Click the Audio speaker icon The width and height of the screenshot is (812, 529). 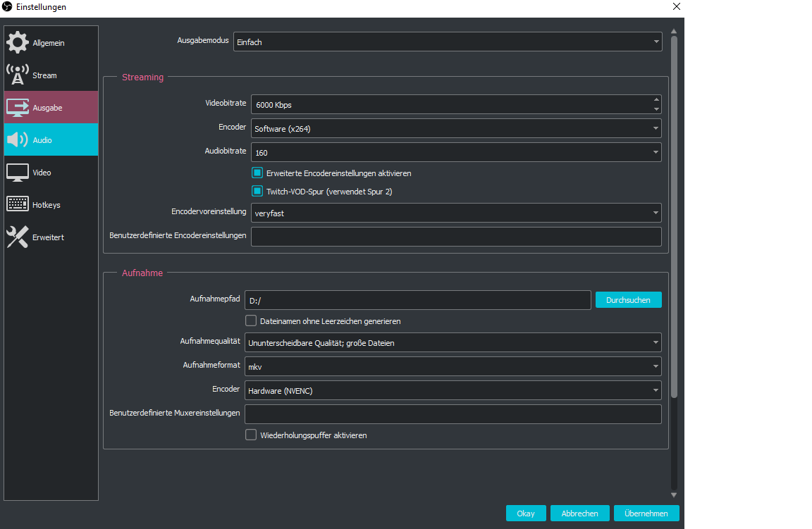[18, 140]
